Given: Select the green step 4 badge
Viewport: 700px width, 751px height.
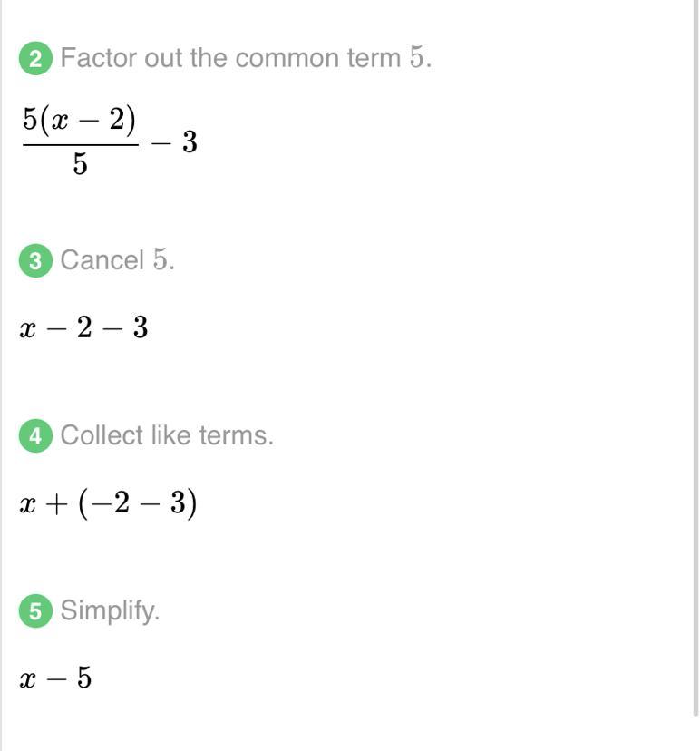Looking at the screenshot, I should [x=35, y=436].
